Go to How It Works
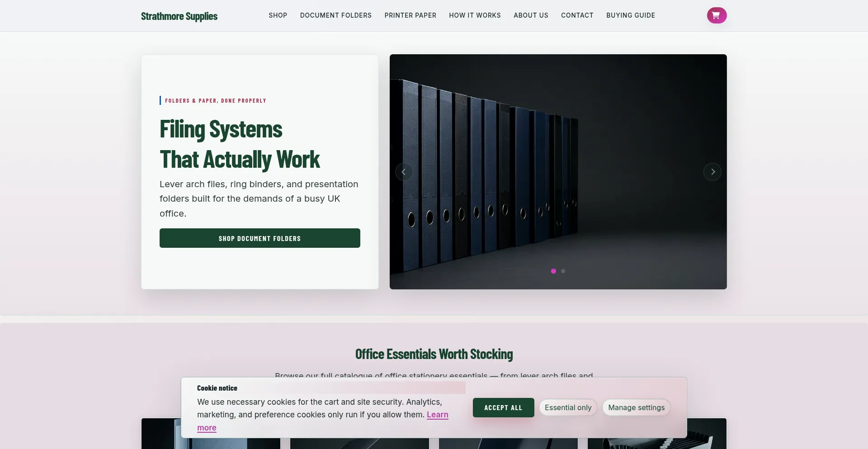Screen dimensions: 868x449 point(475,15)
